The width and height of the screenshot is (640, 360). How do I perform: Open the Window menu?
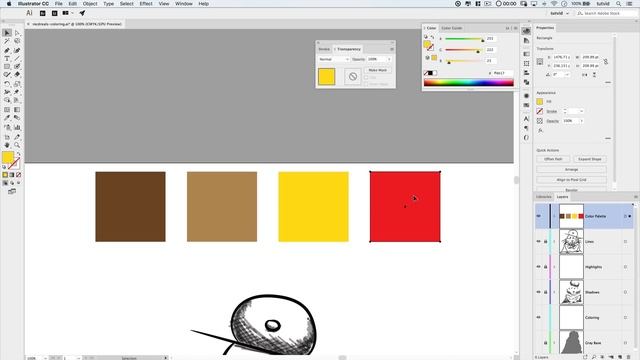(184, 4)
